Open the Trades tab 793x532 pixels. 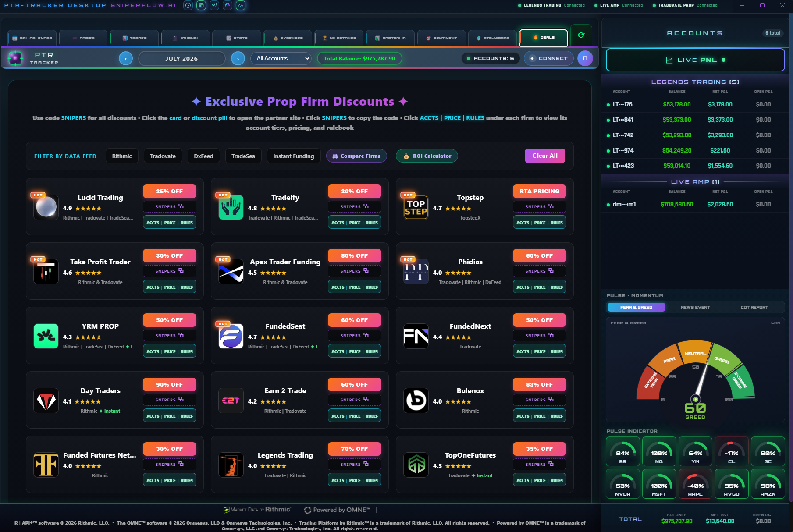[x=135, y=38]
